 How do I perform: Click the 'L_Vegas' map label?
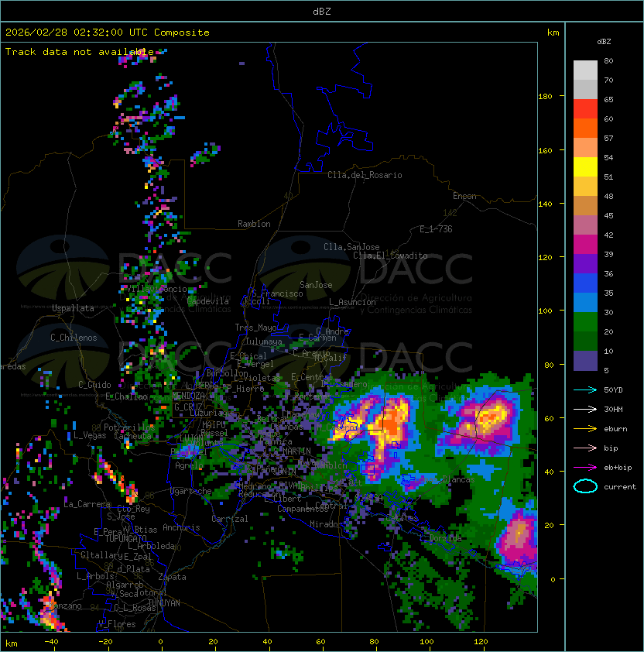tap(90, 435)
